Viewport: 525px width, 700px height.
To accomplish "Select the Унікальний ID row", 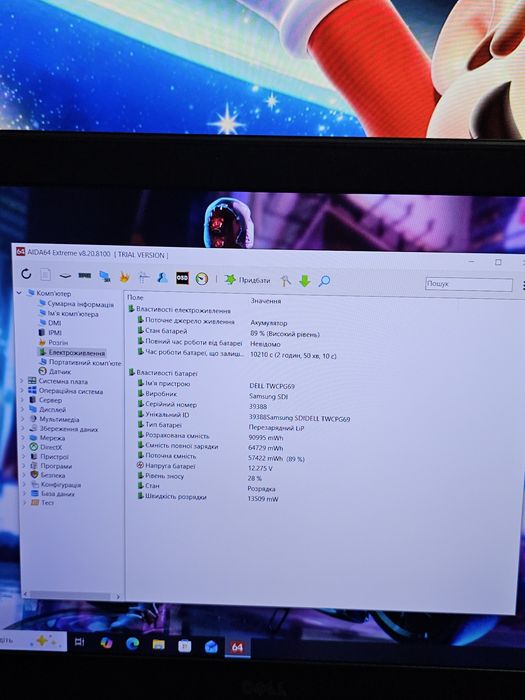I will pos(163,415).
